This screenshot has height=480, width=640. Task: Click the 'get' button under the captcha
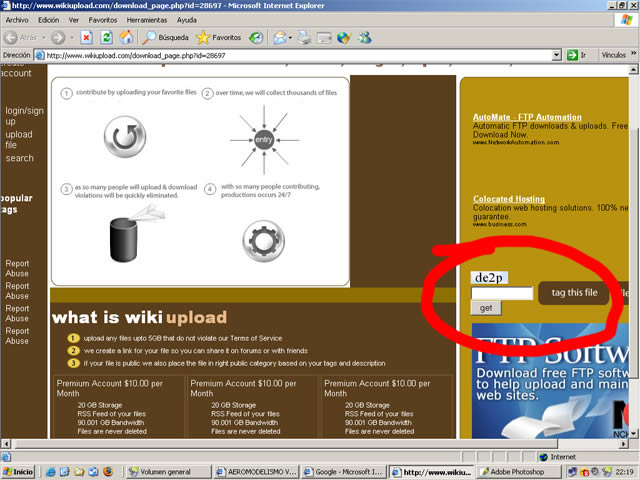(486, 308)
